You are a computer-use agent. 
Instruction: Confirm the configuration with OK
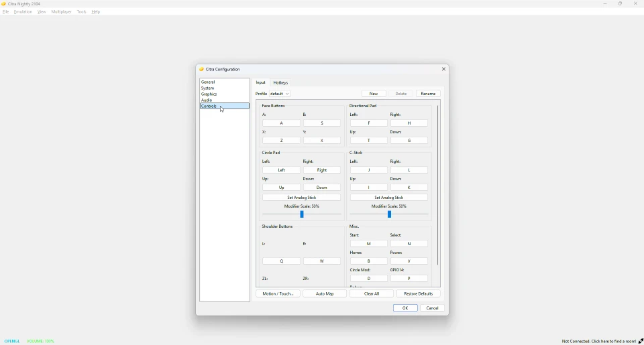point(405,308)
